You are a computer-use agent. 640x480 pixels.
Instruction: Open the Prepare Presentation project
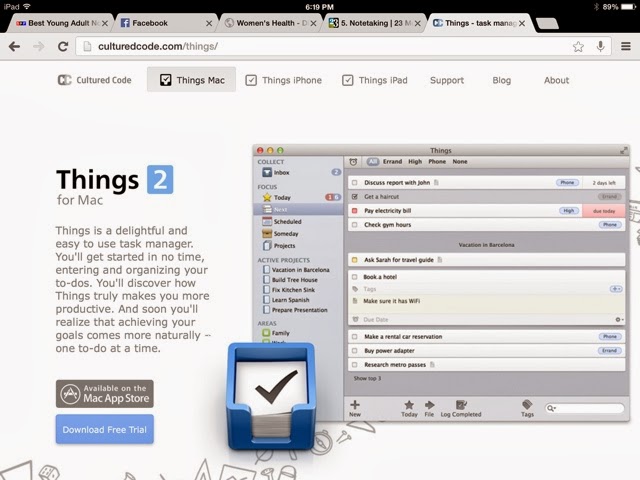pyautogui.click(x=296, y=310)
